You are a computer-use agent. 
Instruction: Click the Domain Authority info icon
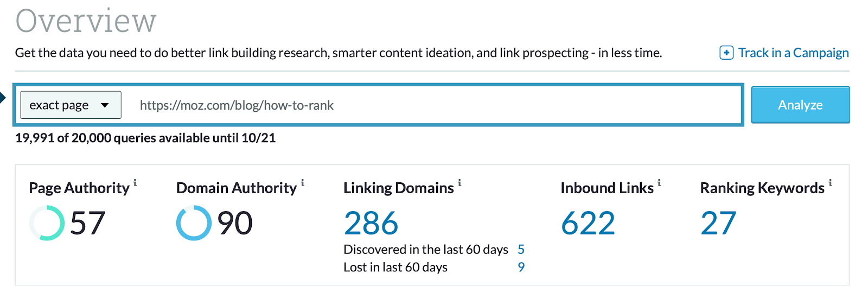point(303,183)
